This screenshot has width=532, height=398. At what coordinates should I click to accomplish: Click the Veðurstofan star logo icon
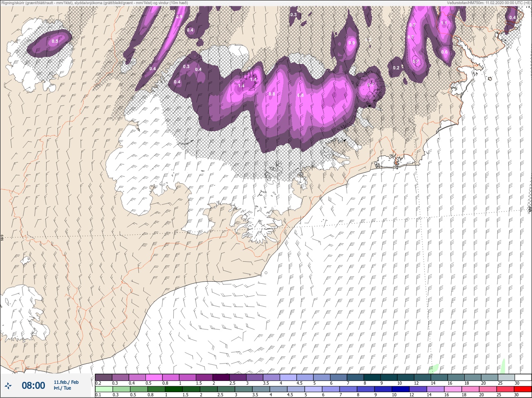pyautogui.click(x=8, y=386)
